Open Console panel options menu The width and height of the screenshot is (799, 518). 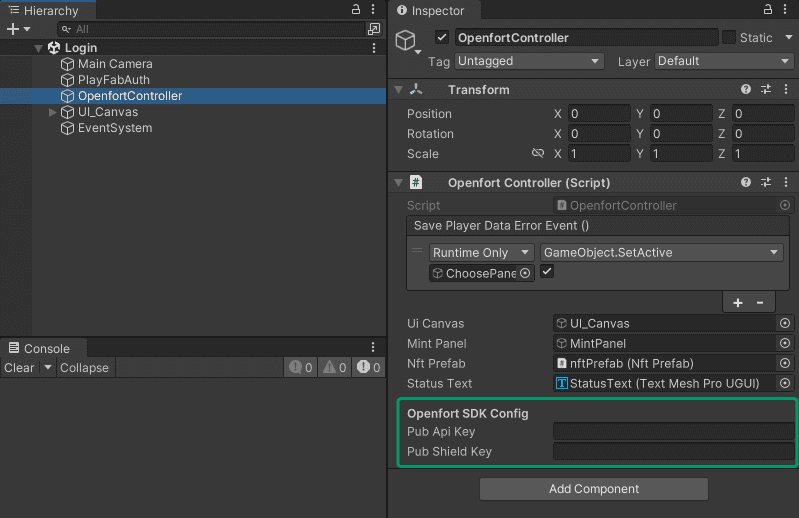tap(373, 347)
